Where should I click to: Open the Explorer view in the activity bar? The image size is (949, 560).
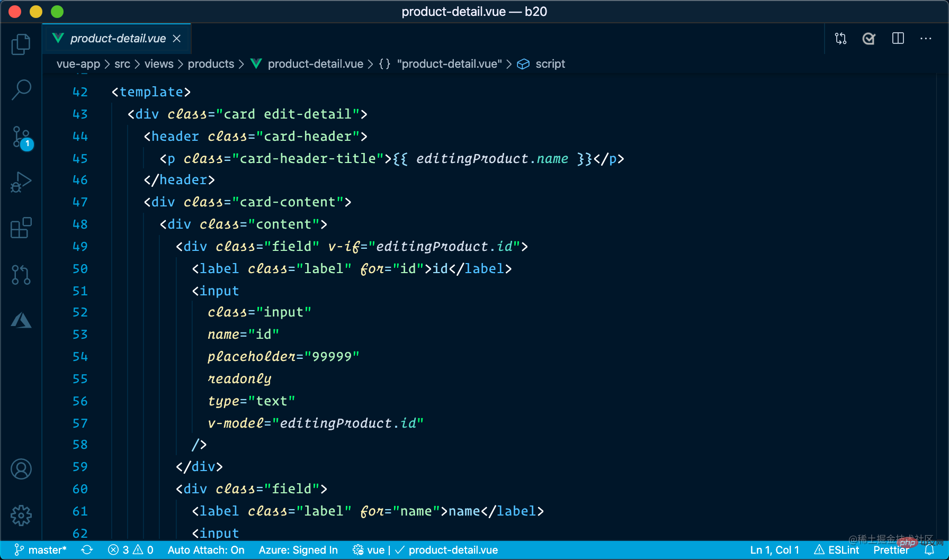coord(21,44)
